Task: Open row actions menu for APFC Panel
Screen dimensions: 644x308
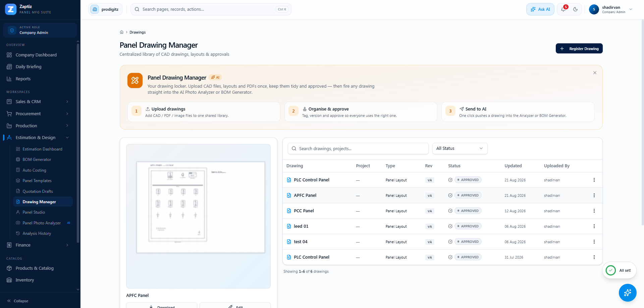Action: (x=594, y=195)
